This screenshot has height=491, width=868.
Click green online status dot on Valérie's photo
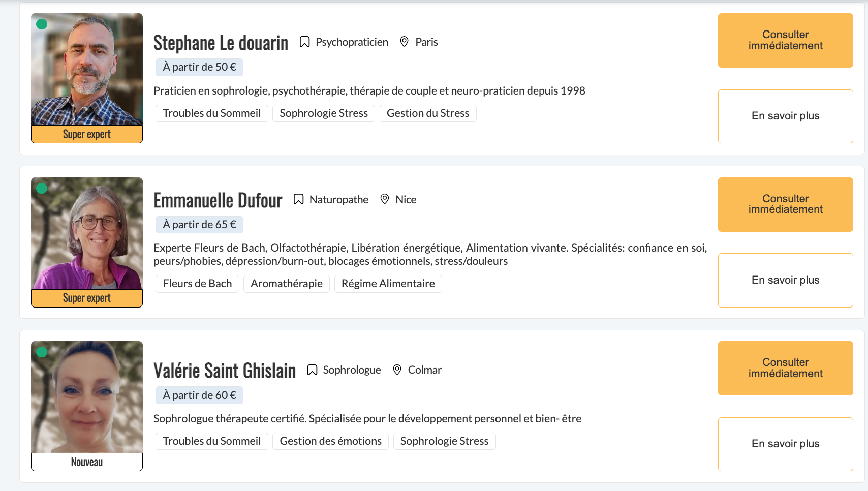(x=42, y=352)
